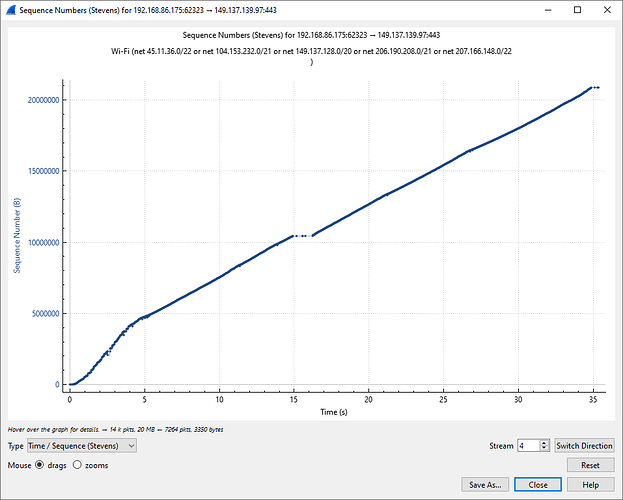Click the end of the curve near 35 seconds
The width and height of the screenshot is (623, 500).
click(595, 88)
